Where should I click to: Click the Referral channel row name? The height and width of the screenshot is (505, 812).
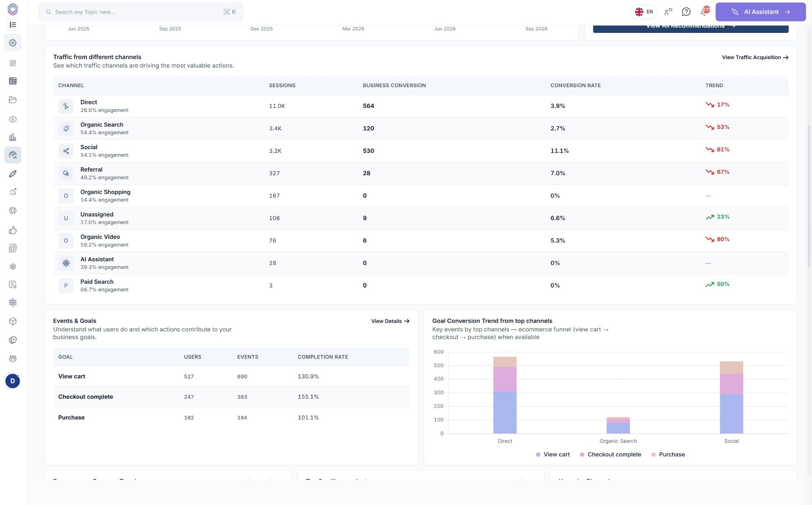tap(91, 170)
